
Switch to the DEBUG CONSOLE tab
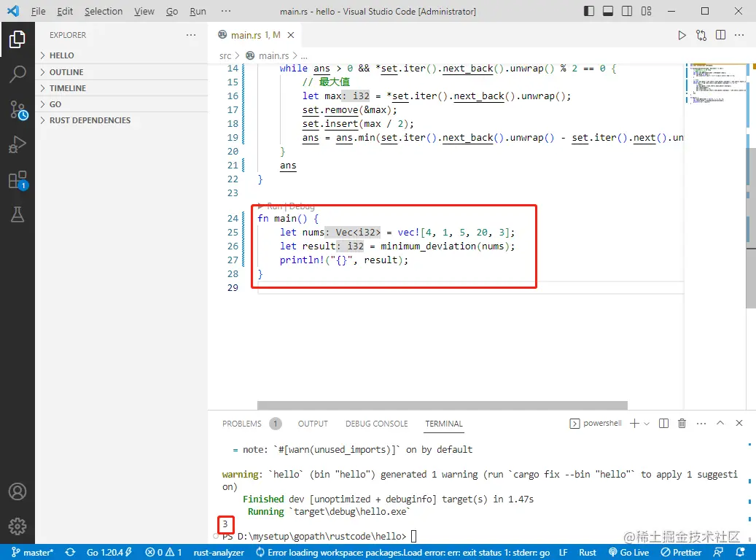pos(377,424)
